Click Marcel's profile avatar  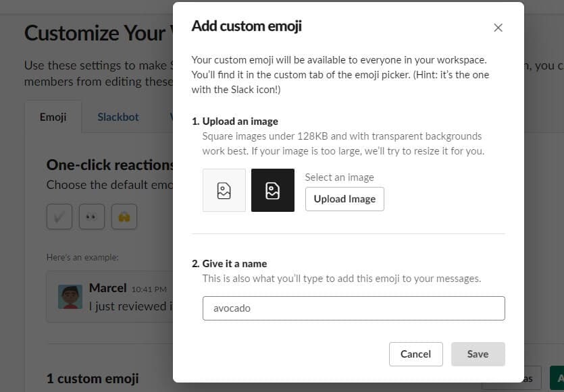[x=70, y=296]
